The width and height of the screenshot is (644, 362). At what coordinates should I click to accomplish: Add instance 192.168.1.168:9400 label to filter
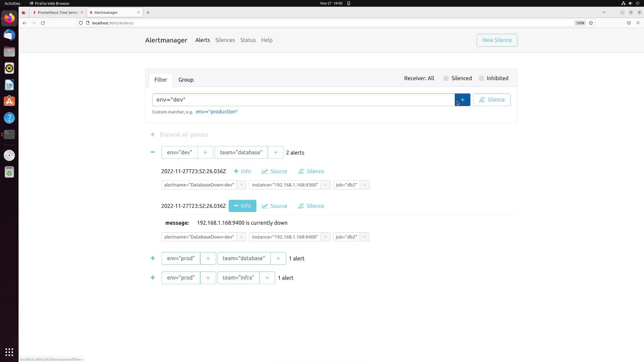pos(325,237)
